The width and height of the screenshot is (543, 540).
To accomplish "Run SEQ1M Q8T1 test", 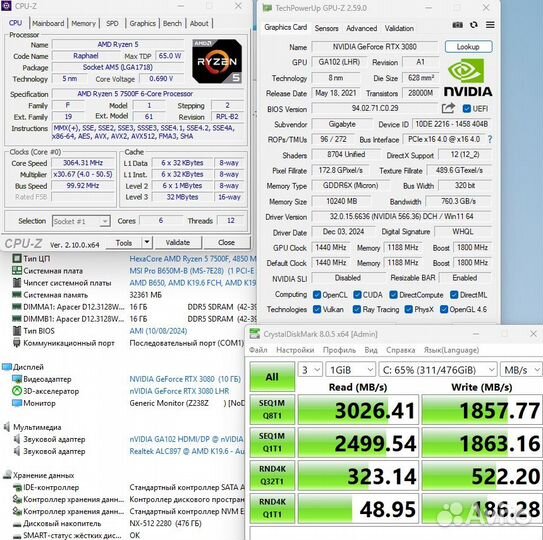I will pyautogui.click(x=272, y=409).
